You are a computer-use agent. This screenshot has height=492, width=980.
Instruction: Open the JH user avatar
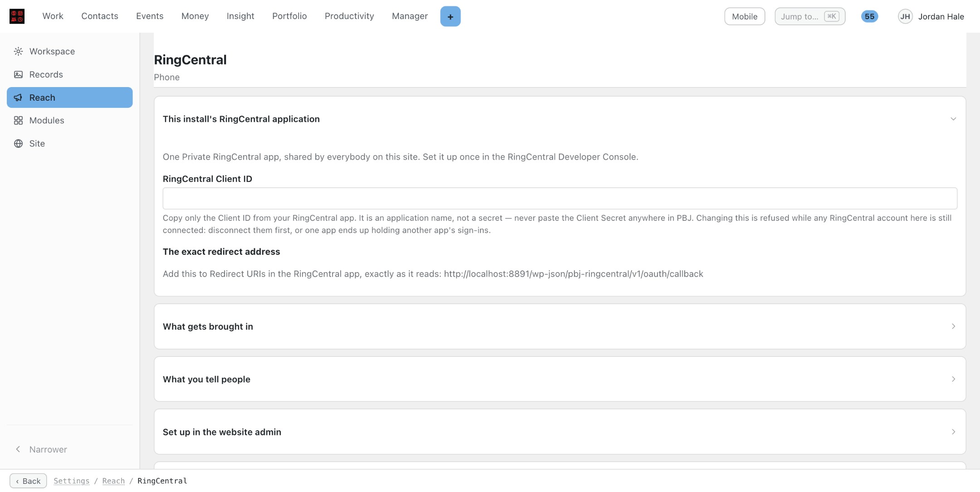[x=905, y=16]
